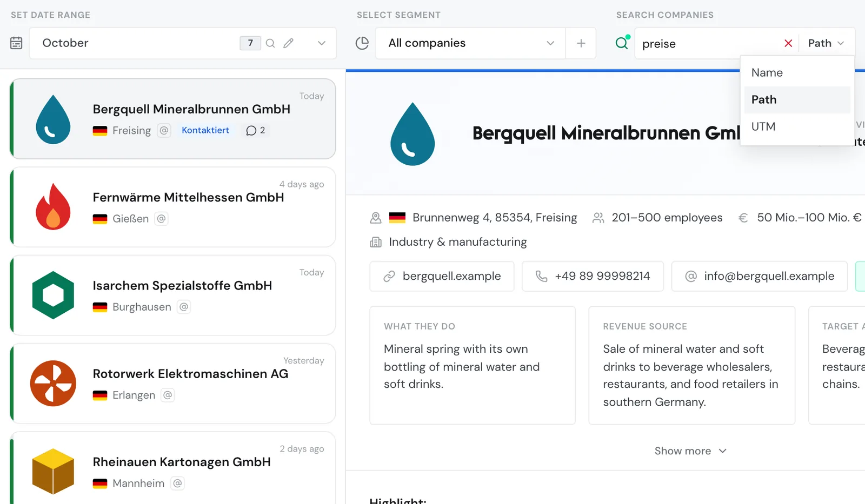The image size is (865, 504).
Task: Click the green-dot search companies icon
Action: click(x=622, y=42)
